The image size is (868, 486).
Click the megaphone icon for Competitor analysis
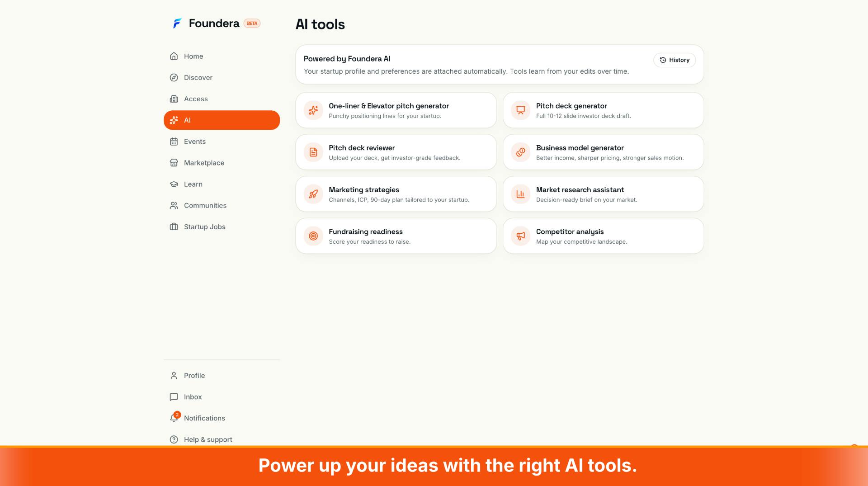(x=520, y=236)
